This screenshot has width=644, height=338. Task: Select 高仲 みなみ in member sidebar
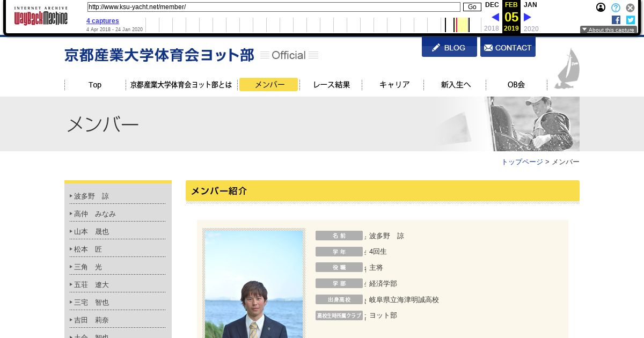coord(95,214)
